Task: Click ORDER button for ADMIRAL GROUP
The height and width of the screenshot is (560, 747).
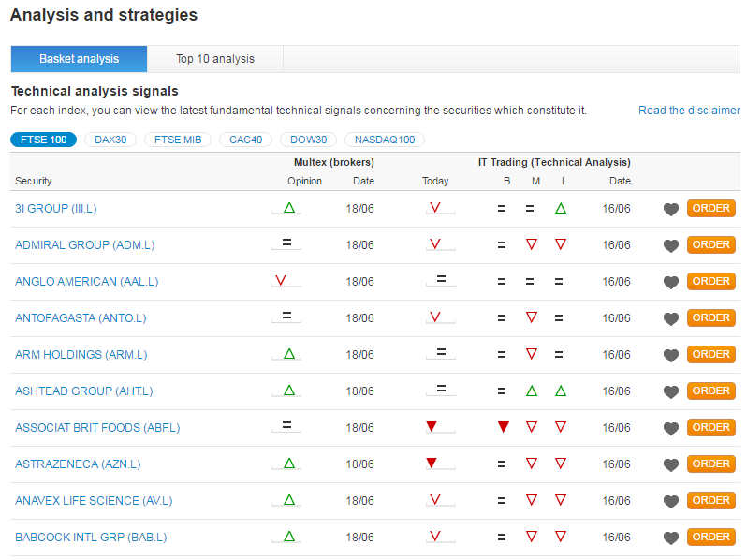Action: (x=711, y=245)
